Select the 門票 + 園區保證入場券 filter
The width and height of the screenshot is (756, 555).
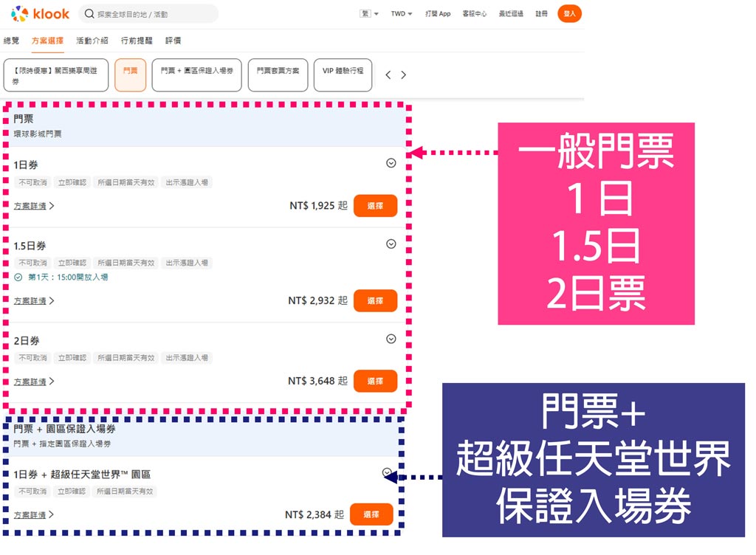(x=196, y=75)
